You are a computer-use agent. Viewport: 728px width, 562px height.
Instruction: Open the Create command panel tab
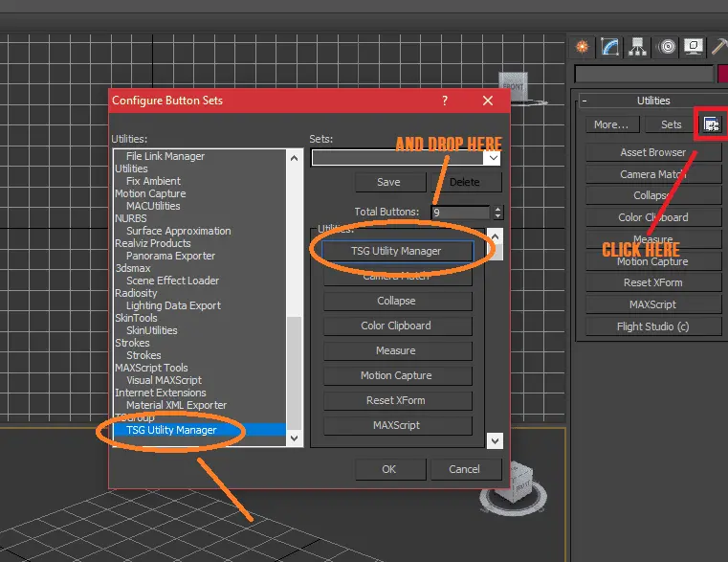(583, 47)
